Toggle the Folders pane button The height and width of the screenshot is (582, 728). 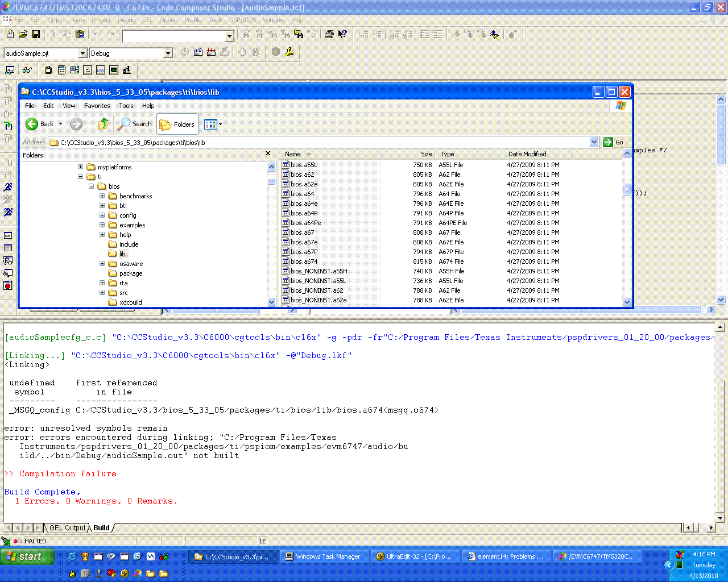177,124
